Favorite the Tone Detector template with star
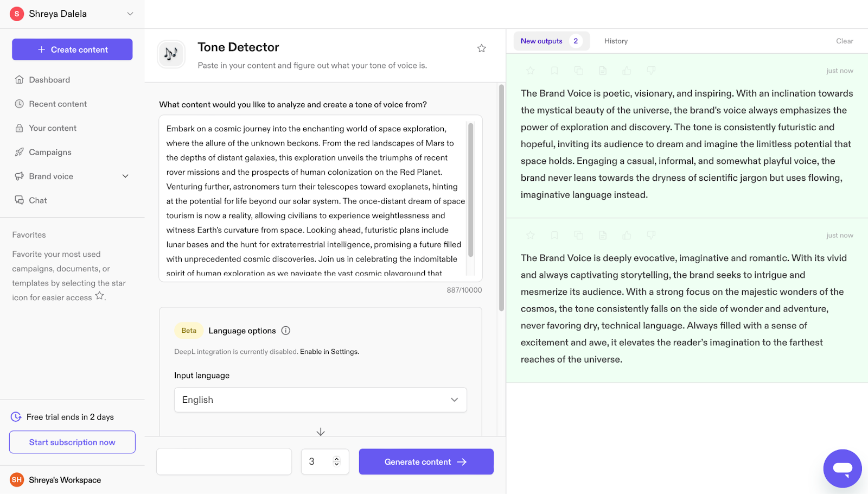Screen dimensions: 868x494 pyautogui.click(x=481, y=48)
